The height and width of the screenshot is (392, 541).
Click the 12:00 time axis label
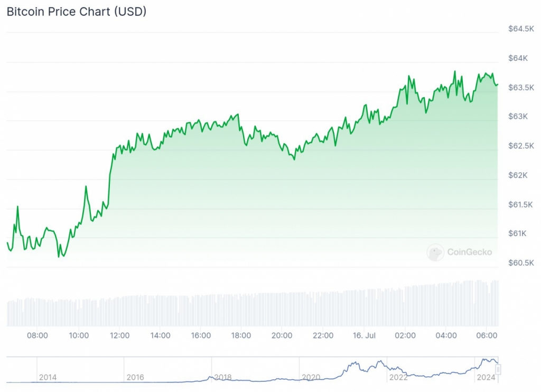[x=119, y=335]
